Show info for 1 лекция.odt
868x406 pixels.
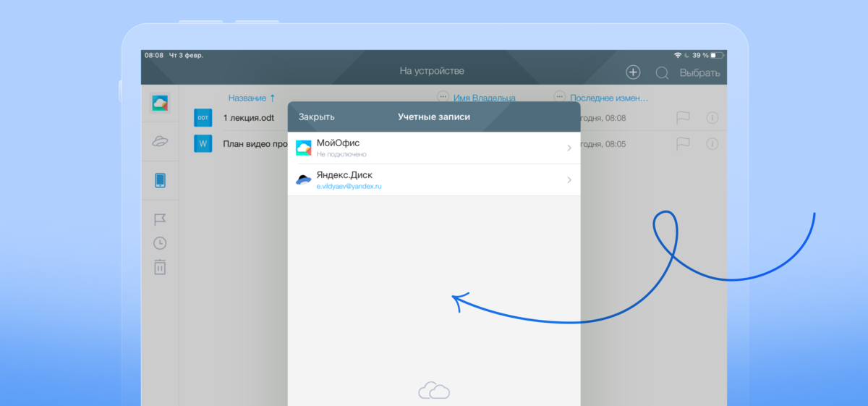point(712,118)
